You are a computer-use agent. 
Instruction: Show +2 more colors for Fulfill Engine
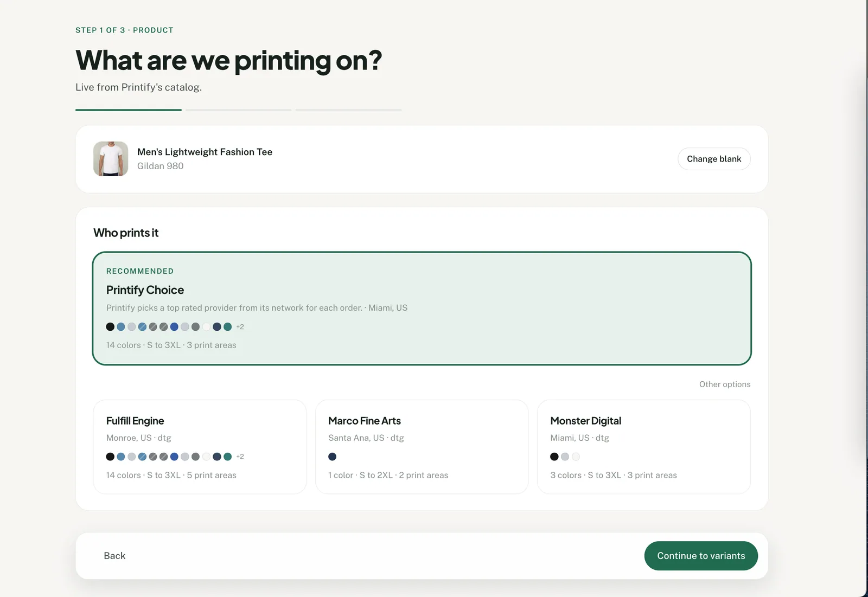point(240,457)
